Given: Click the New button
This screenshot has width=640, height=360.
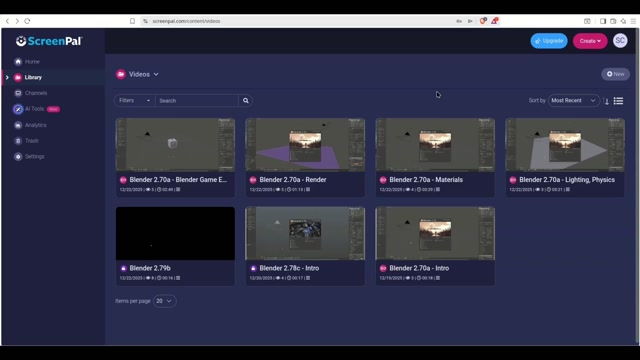Looking at the screenshot, I should tap(615, 74).
